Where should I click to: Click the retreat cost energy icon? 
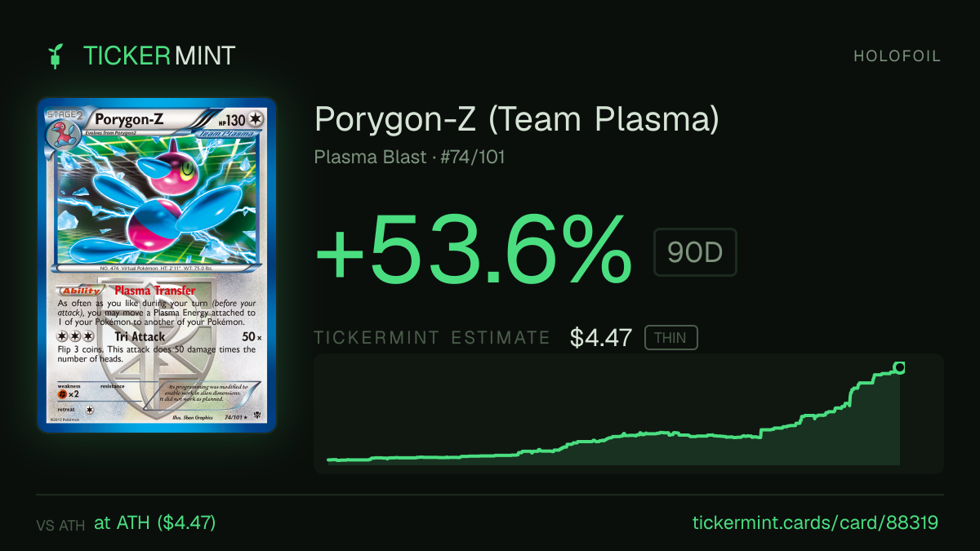tap(89, 409)
